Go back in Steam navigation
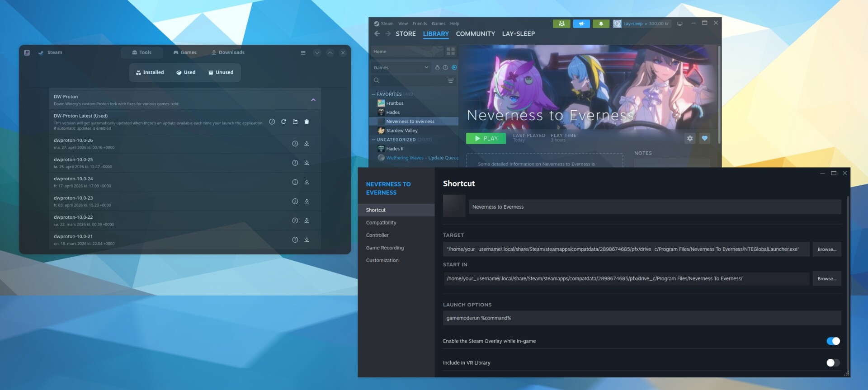868x390 pixels. pyautogui.click(x=377, y=34)
